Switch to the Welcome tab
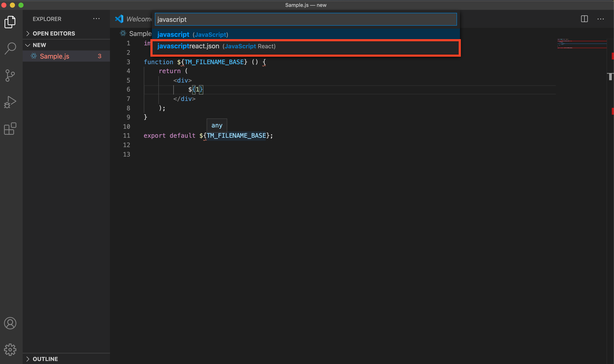 (x=139, y=19)
